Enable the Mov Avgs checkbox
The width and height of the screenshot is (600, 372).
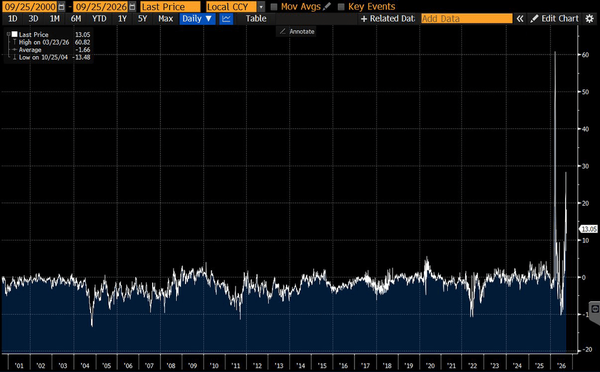(274, 7)
